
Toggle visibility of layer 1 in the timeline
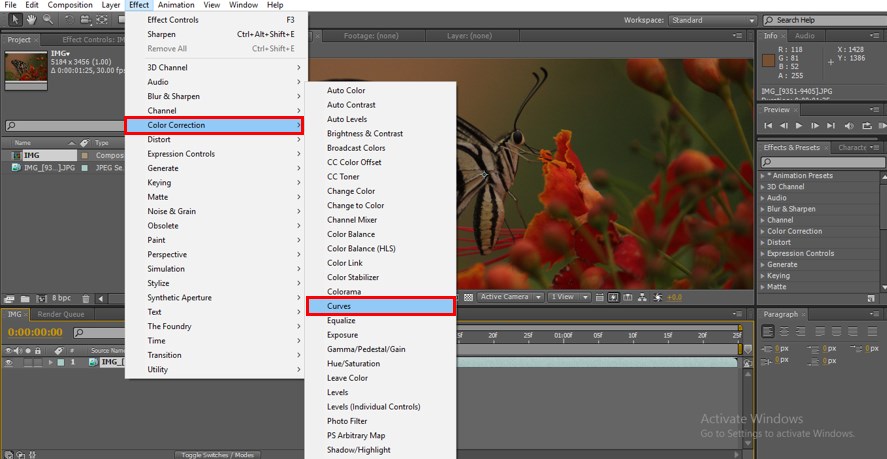(8, 362)
